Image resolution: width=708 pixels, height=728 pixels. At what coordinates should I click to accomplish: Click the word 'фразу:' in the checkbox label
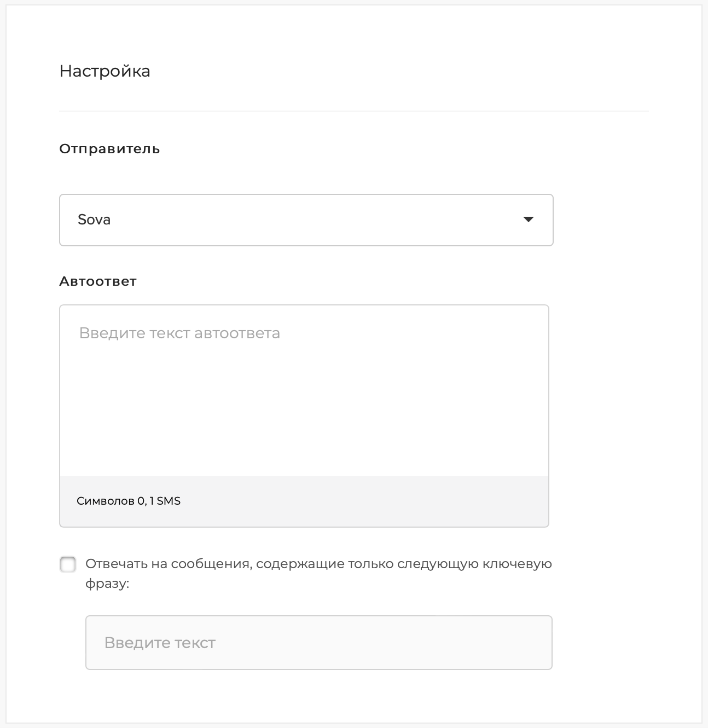(107, 583)
